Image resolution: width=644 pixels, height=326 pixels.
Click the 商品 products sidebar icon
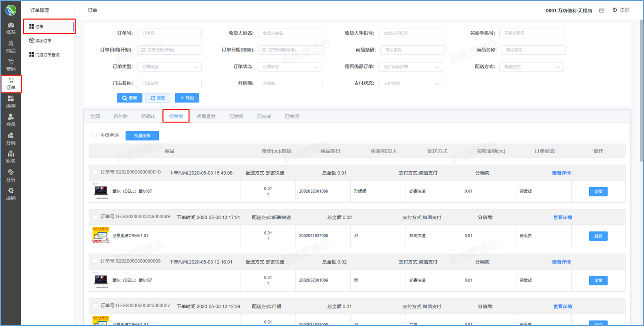click(x=11, y=47)
